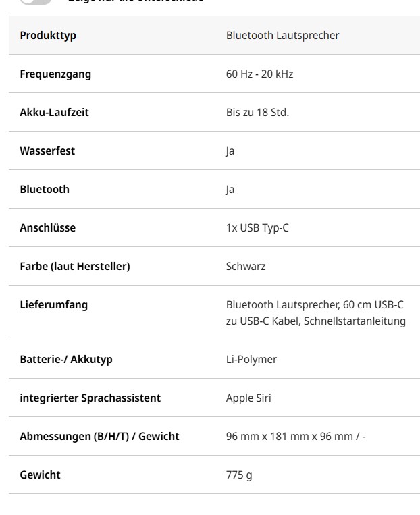420x515 pixels.
Task: Click the Batterie-/ Akkutyp label
Action: pyautogui.click(x=66, y=360)
